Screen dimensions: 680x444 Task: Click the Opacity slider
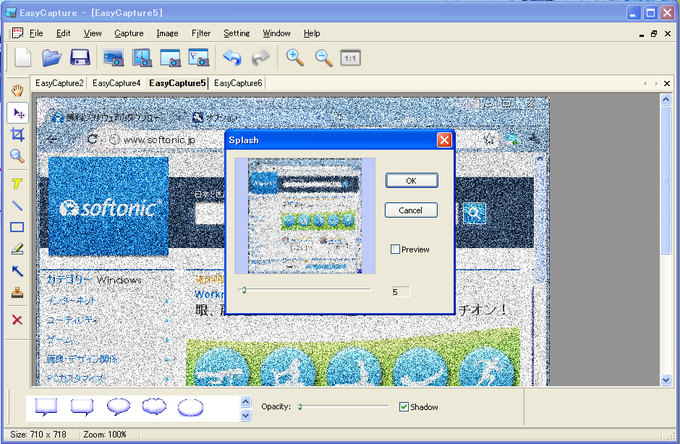tap(343, 407)
